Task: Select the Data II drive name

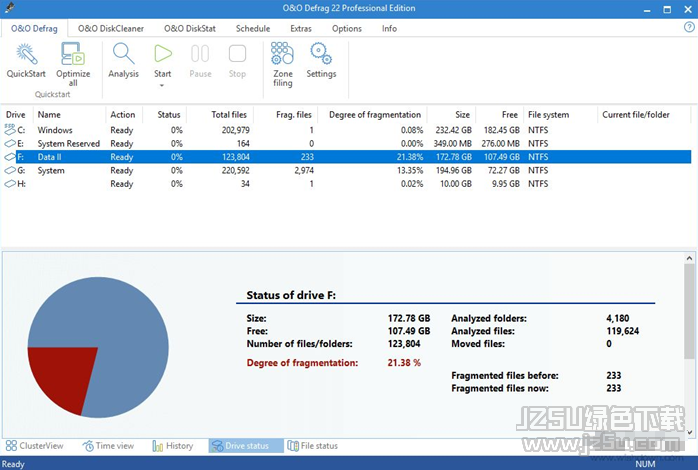Action: point(49,157)
